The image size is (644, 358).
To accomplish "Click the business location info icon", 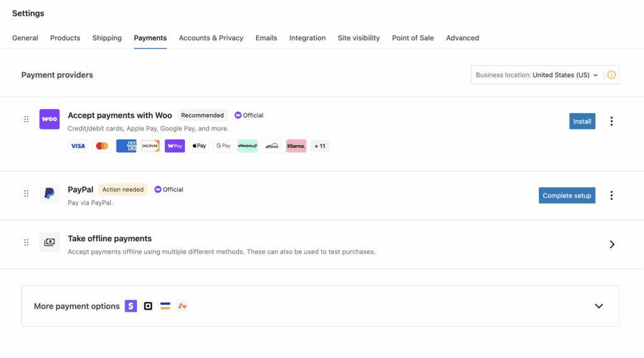I will pos(611,75).
